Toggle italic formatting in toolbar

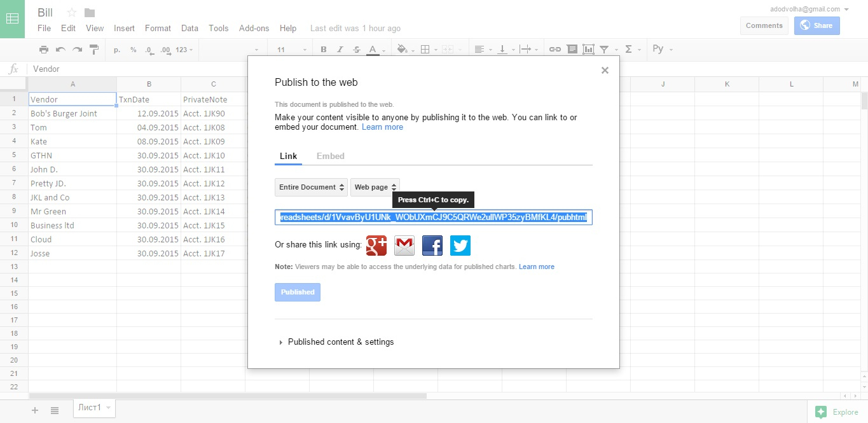(340, 50)
